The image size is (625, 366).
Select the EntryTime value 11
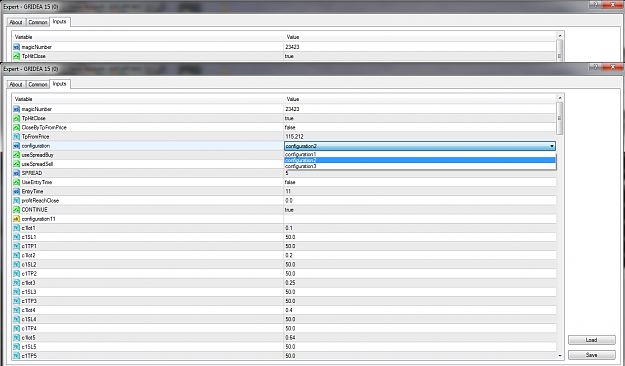(288, 191)
